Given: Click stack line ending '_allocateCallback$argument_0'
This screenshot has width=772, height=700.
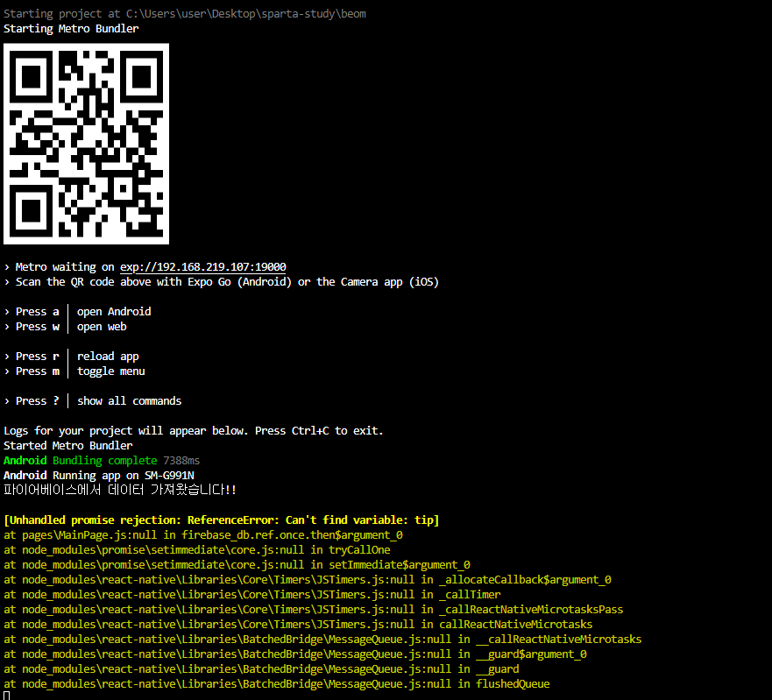Looking at the screenshot, I should point(308,580).
